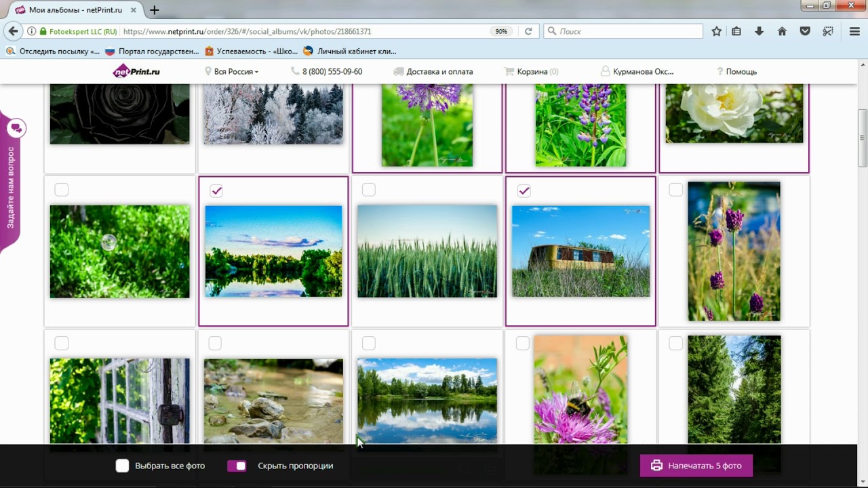
Task: Select the wheat field photo thumbnail
Action: [x=427, y=251]
